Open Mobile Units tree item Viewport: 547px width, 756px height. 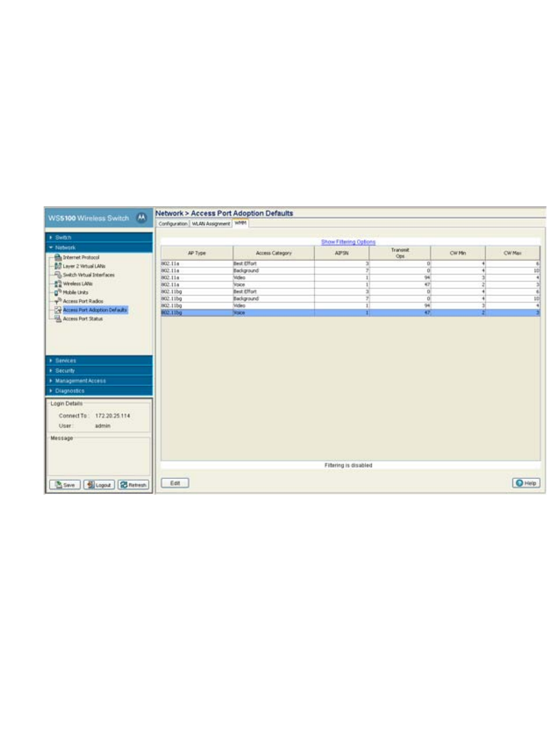(x=76, y=292)
